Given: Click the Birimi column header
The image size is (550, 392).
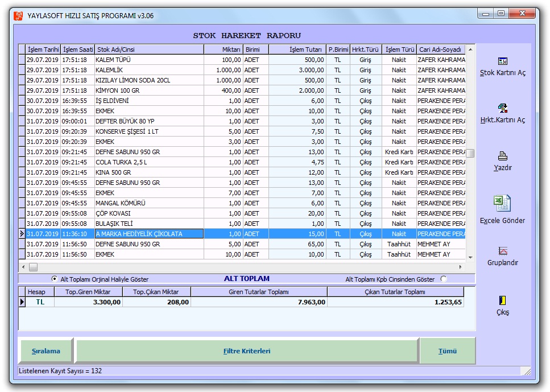Looking at the screenshot, I should click(256, 49).
